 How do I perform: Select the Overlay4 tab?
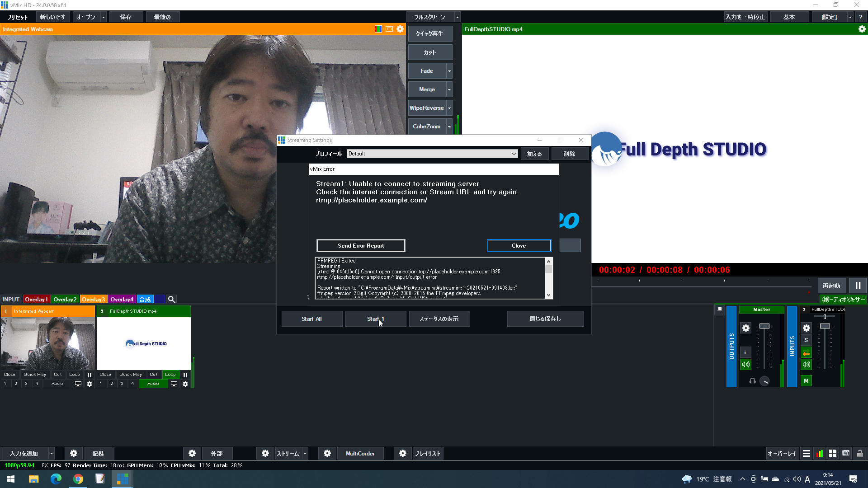pyautogui.click(x=122, y=299)
